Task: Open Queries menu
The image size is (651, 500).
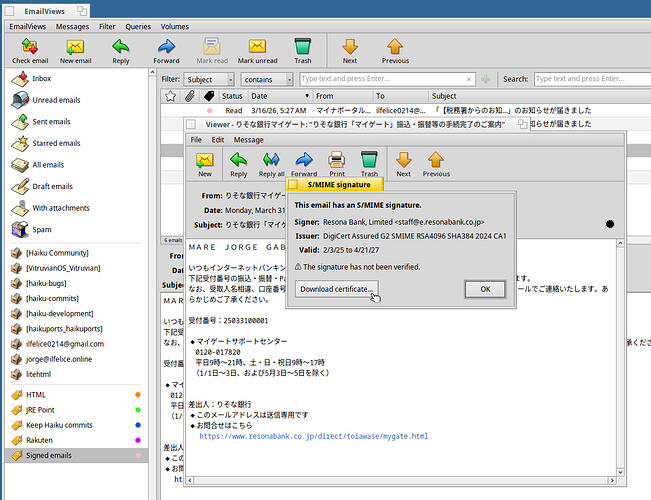Action: (138, 27)
